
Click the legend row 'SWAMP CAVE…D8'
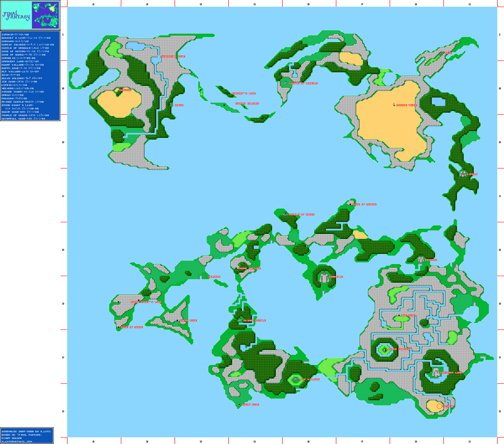click(20, 112)
